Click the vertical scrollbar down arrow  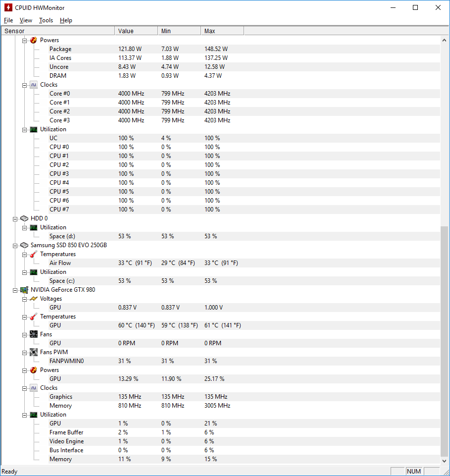click(444, 461)
